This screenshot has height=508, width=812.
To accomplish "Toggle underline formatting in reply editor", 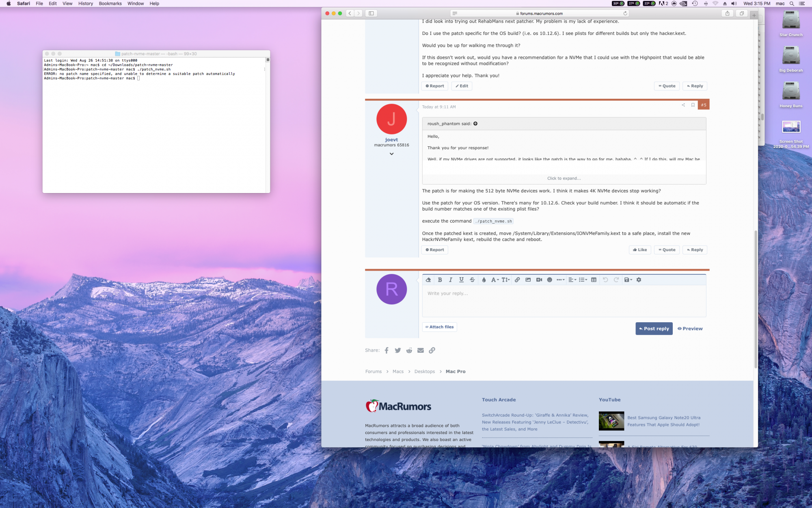I will [462, 280].
